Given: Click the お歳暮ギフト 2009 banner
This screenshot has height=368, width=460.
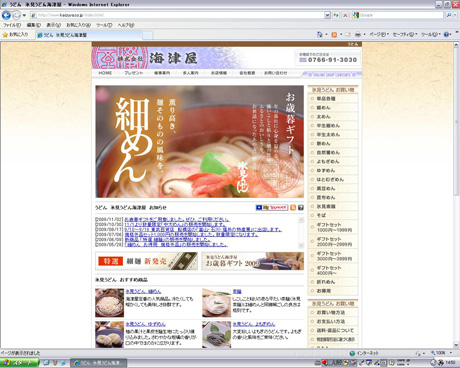Looking at the screenshot, I should coord(253,261).
